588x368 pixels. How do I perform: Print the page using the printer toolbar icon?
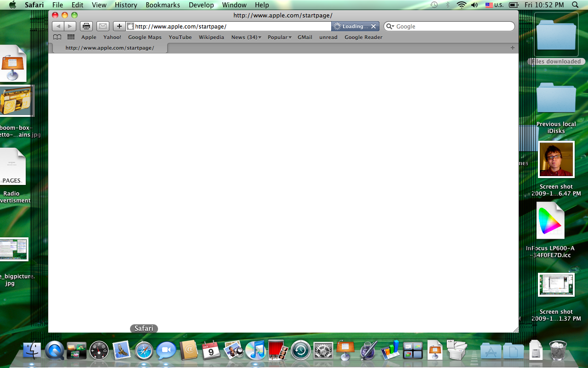[x=86, y=26]
